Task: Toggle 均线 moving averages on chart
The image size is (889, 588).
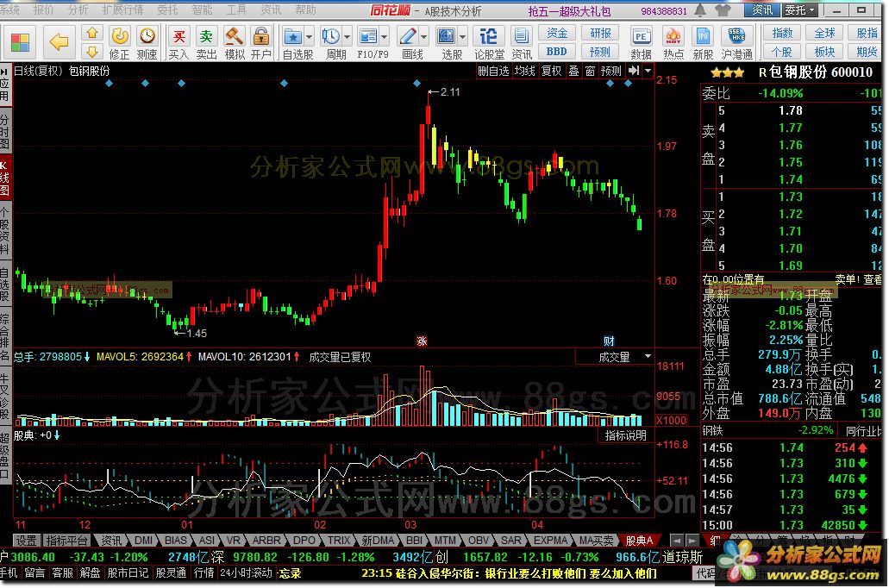Action: (524, 71)
